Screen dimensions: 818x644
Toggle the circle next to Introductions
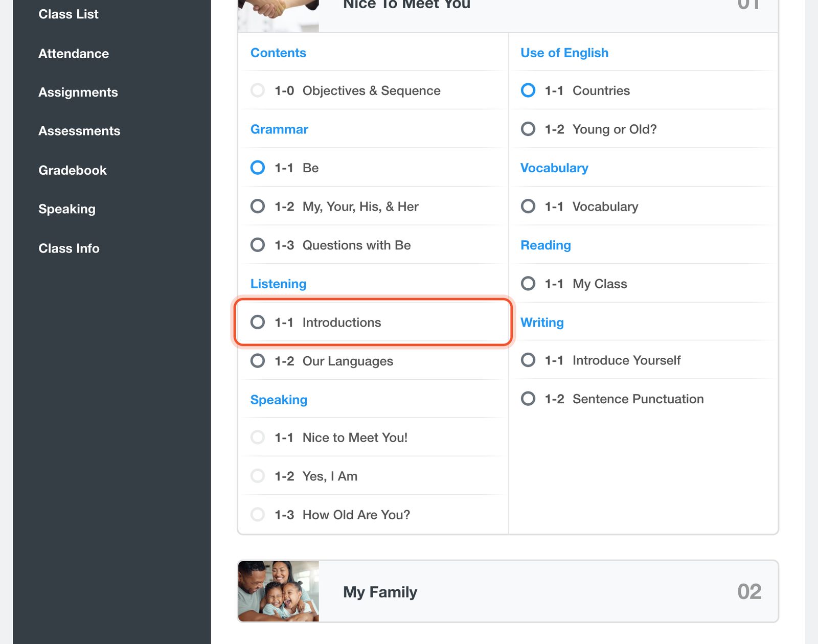pyautogui.click(x=258, y=322)
